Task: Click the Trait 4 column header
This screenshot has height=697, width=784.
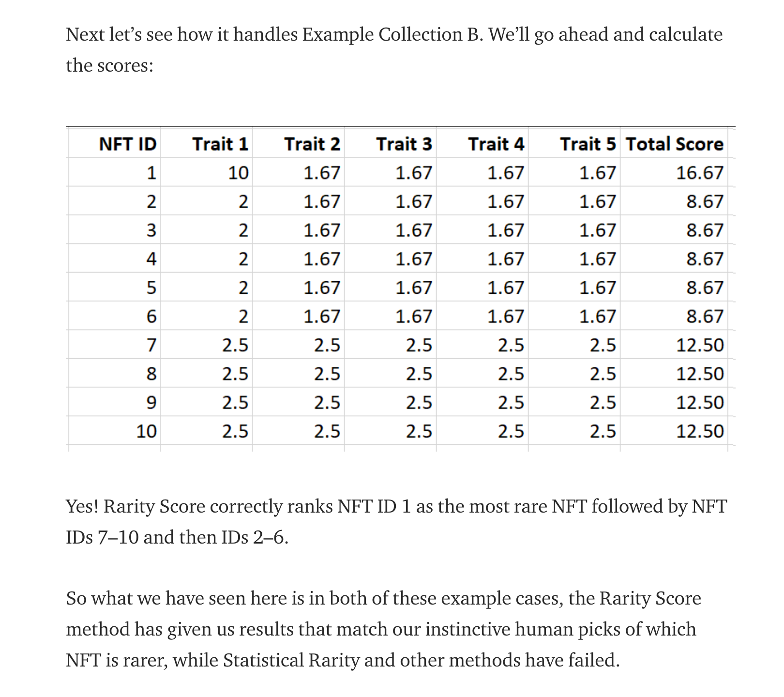Action: pyautogui.click(x=496, y=144)
